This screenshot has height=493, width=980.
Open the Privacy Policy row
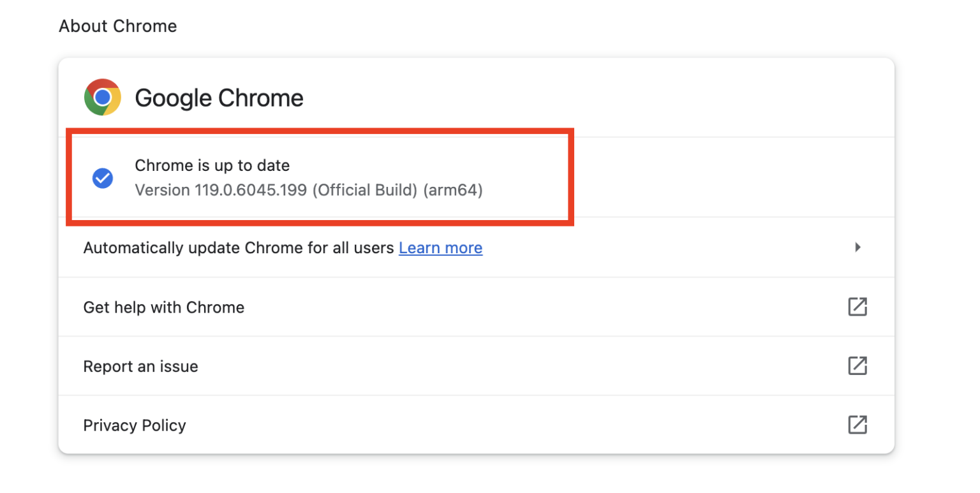tap(476, 425)
